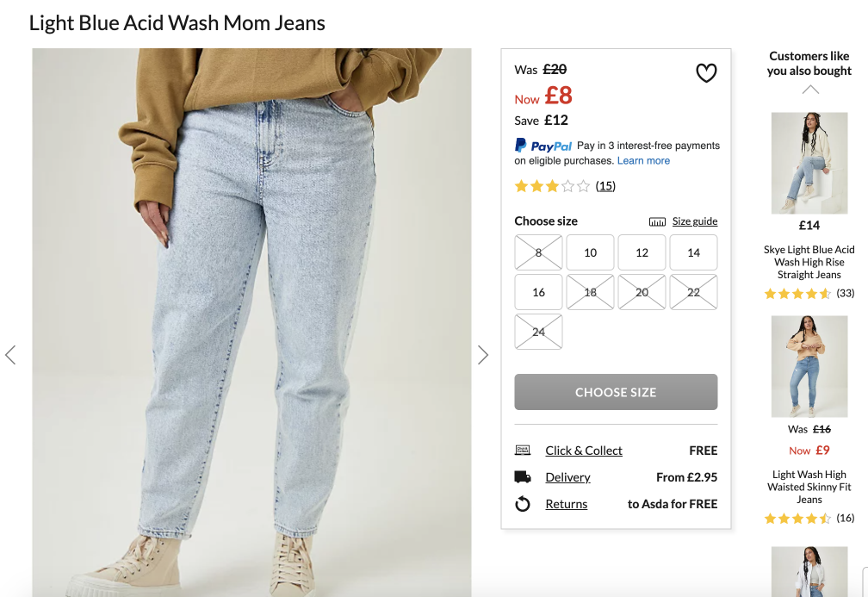Open the 15 reviews count link
Image resolution: width=868 pixels, height=597 pixels.
pos(605,186)
